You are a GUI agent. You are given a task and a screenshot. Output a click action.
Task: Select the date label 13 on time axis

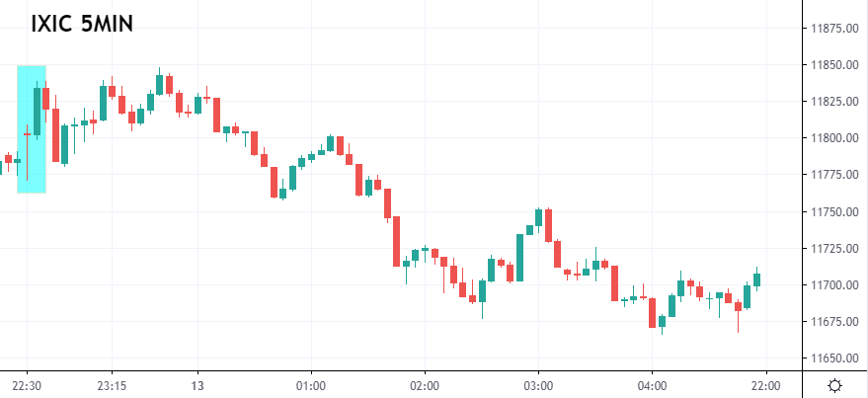pyautogui.click(x=197, y=385)
